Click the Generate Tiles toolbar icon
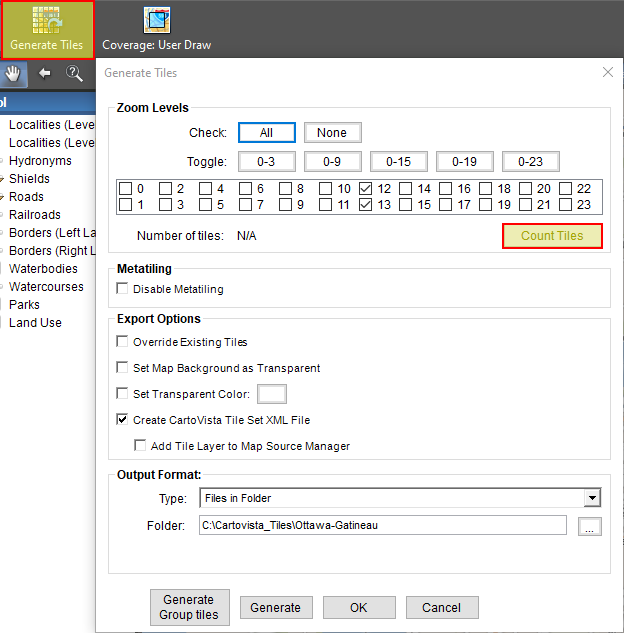624x633 pixels. click(x=47, y=30)
